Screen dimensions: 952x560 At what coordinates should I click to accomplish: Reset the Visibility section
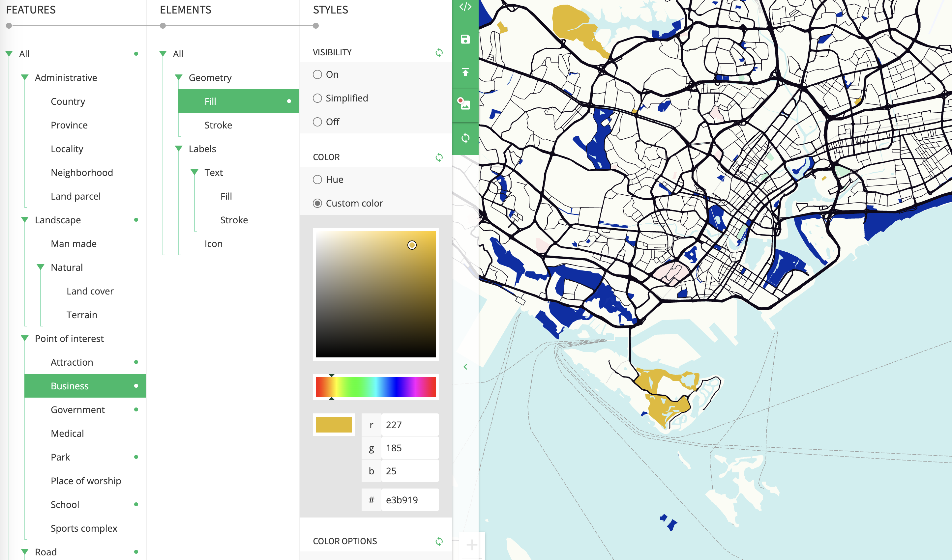click(x=439, y=52)
